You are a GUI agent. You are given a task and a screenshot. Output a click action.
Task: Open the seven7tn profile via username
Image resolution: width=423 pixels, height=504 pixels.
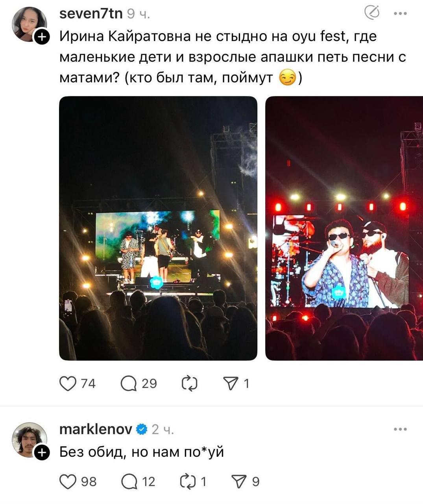[x=91, y=14]
